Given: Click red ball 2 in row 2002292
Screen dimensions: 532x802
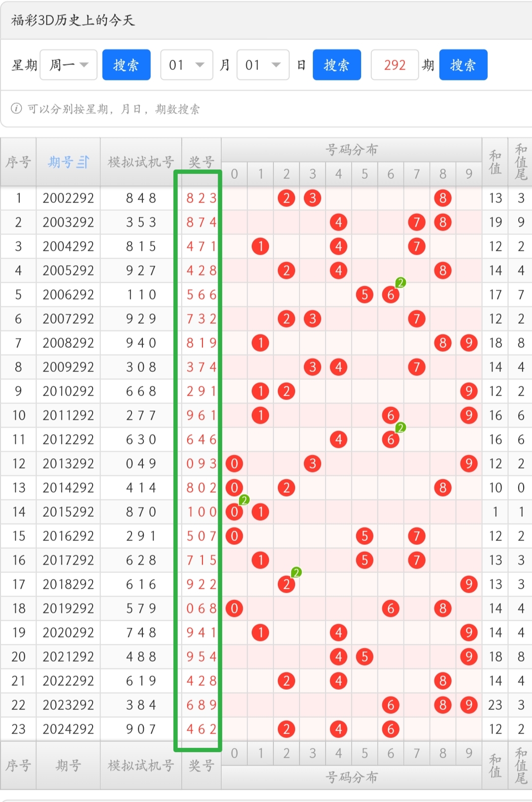Looking at the screenshot, I should 286,198.
